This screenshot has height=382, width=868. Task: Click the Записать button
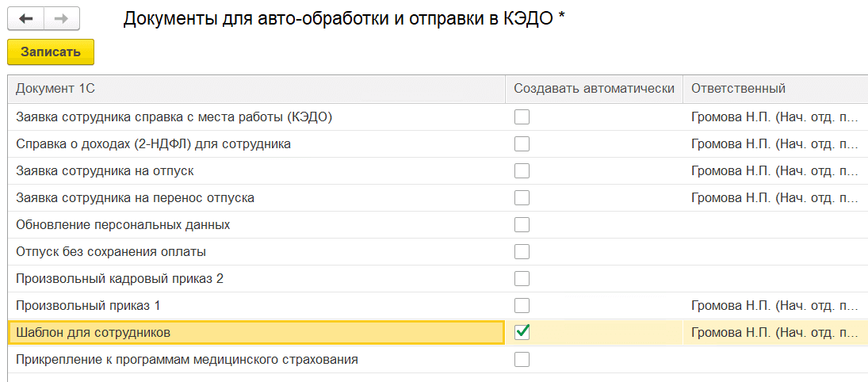click(51, 52)
